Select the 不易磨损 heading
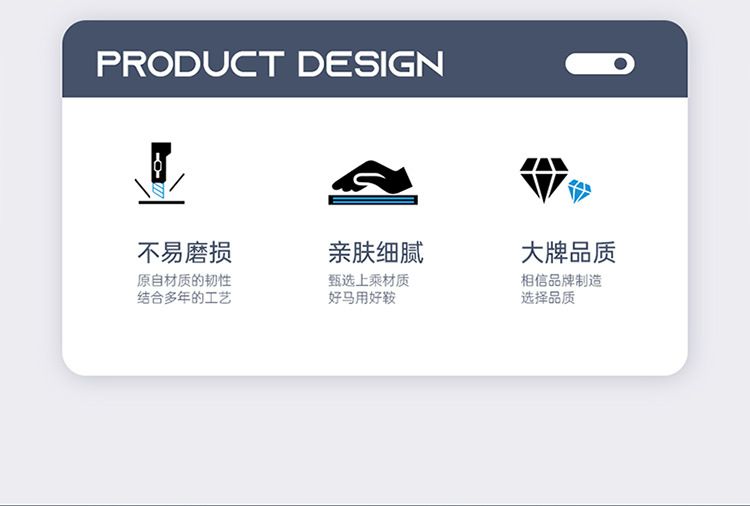The height and width of the screenshot is (506, 750). coord(184,253)
